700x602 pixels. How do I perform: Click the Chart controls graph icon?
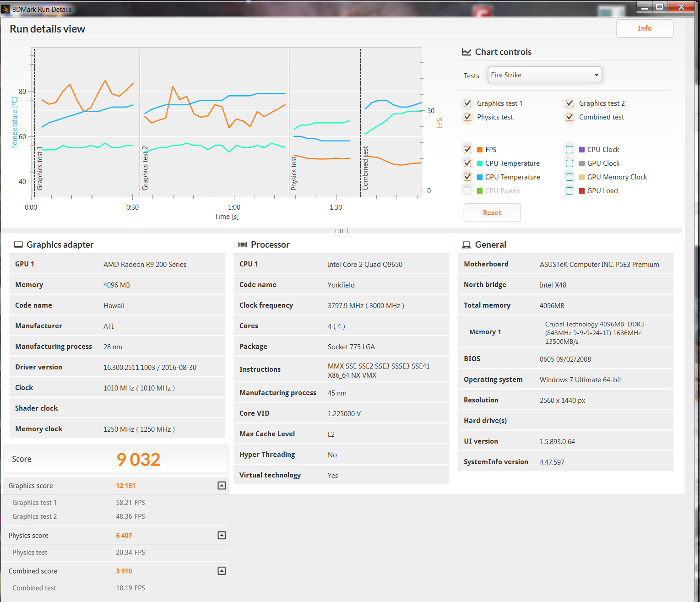coord(467,52)
